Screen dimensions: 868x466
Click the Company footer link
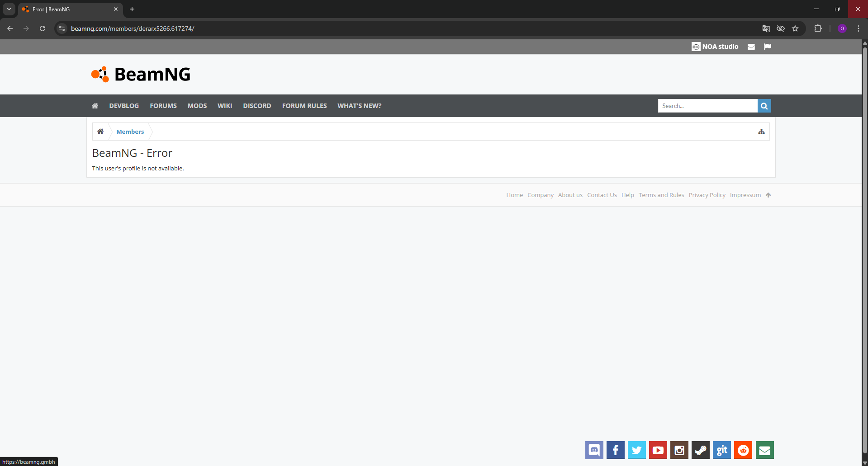tap(540, 195)
